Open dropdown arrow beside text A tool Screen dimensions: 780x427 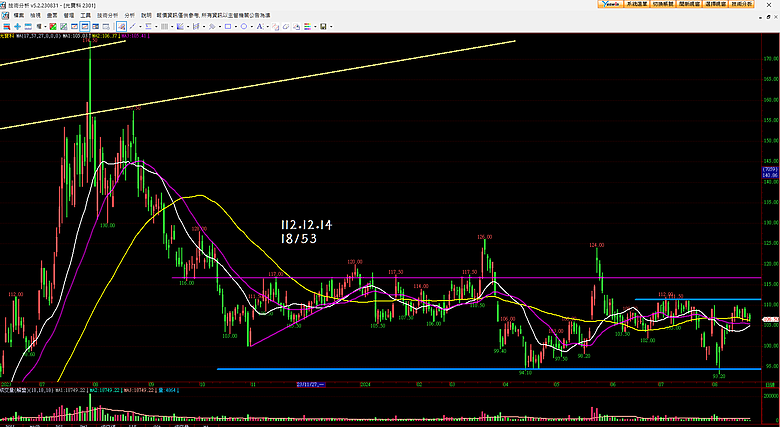267,26
